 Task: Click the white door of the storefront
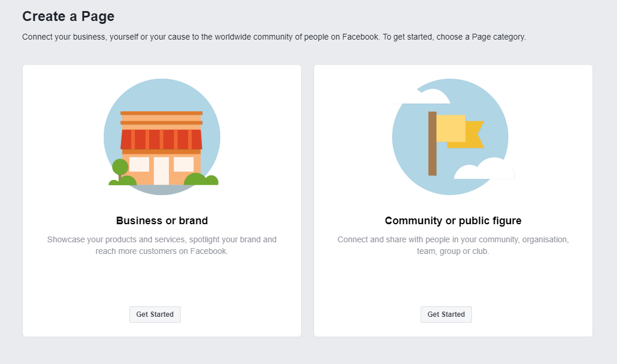[x=161, y=171]
